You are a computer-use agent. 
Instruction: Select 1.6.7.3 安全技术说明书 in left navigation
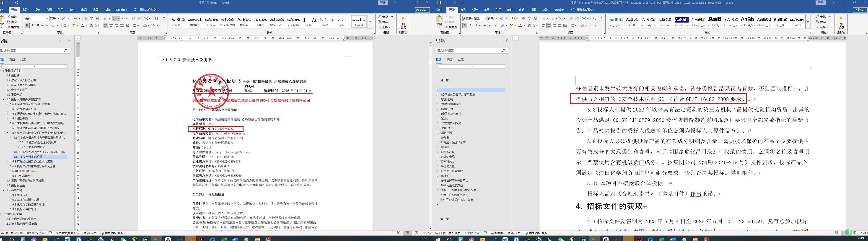[x=40, y=157]
